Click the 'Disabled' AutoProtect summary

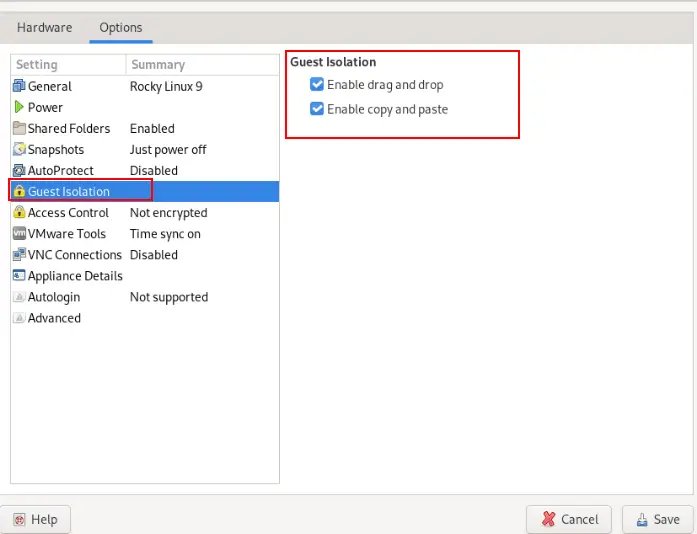[154, 170]
